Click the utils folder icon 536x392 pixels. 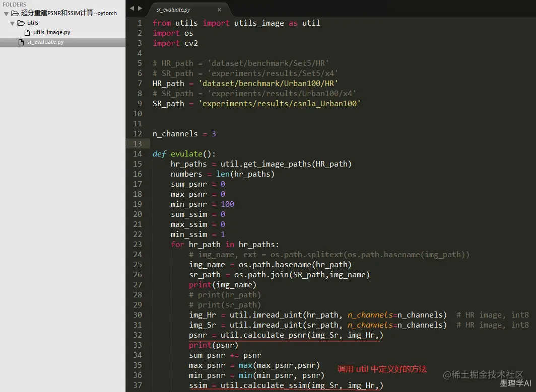click(x=21, y=23)
